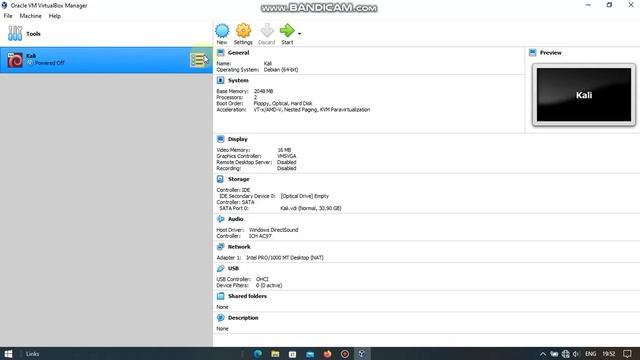Click the Description section icon

pyautogui.click(x=221, y=318)
